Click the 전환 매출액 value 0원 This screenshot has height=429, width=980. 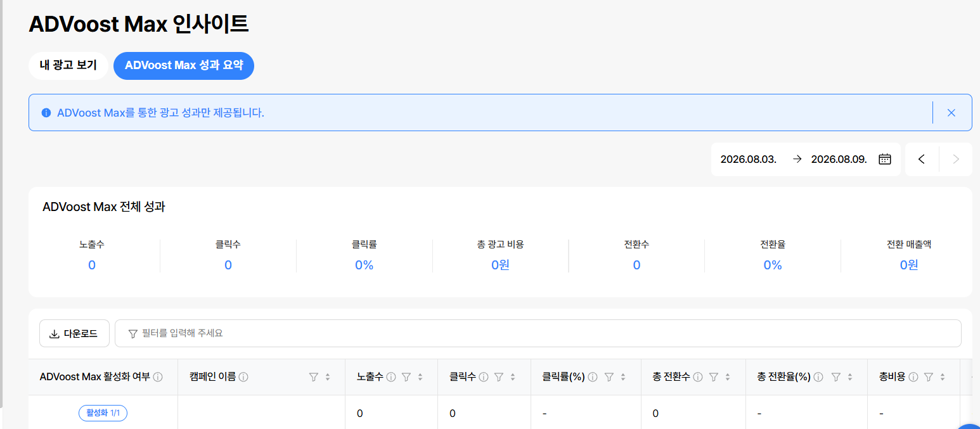[909, 265]
